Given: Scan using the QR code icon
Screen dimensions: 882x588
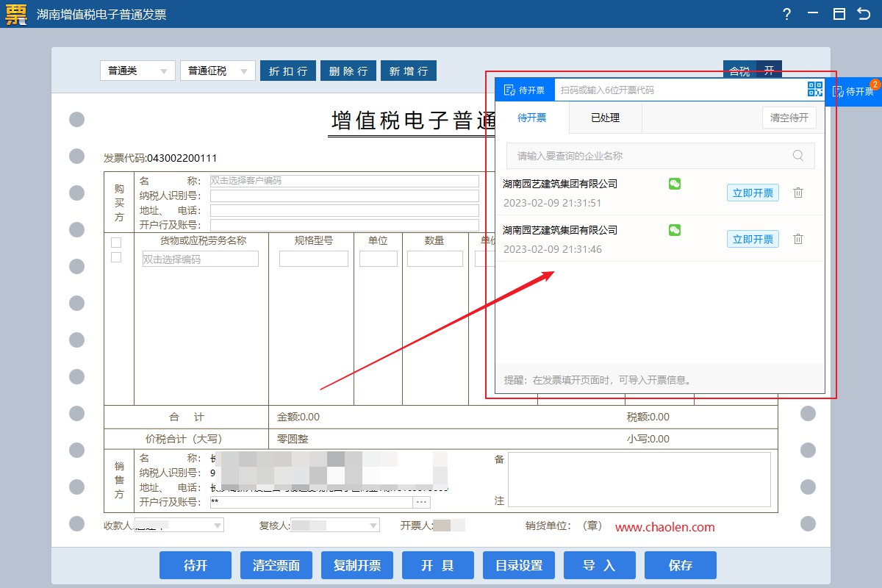Looking at the screenshot, I should click(x=815, y=90).
